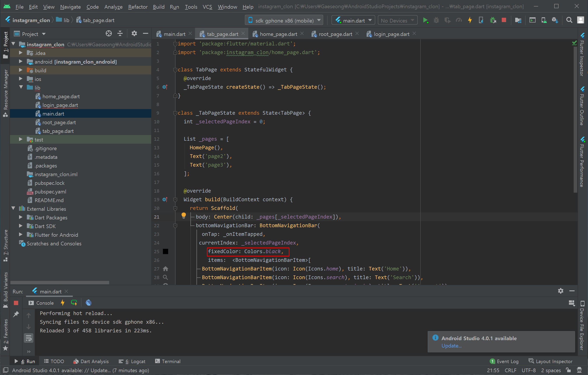The width and height of the screenshot is (588, 375).
Task: Attach debugger to Android process icon
Action: pos(493,20)
